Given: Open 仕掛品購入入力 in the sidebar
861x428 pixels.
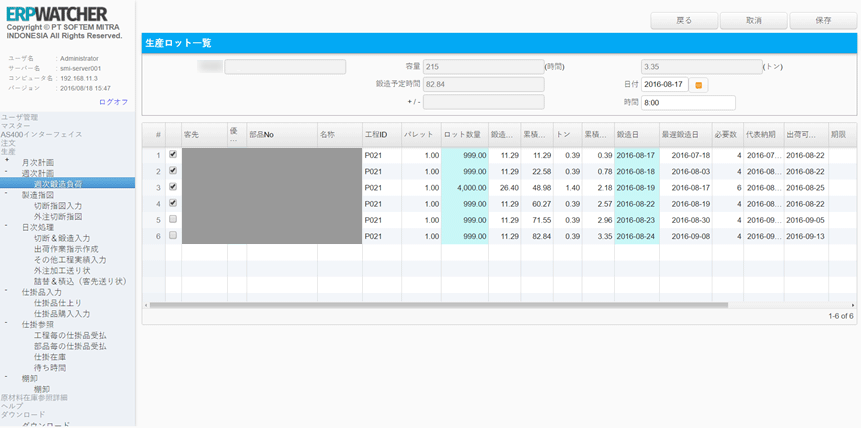Looking at the screenshot, I should click(62, 314).
